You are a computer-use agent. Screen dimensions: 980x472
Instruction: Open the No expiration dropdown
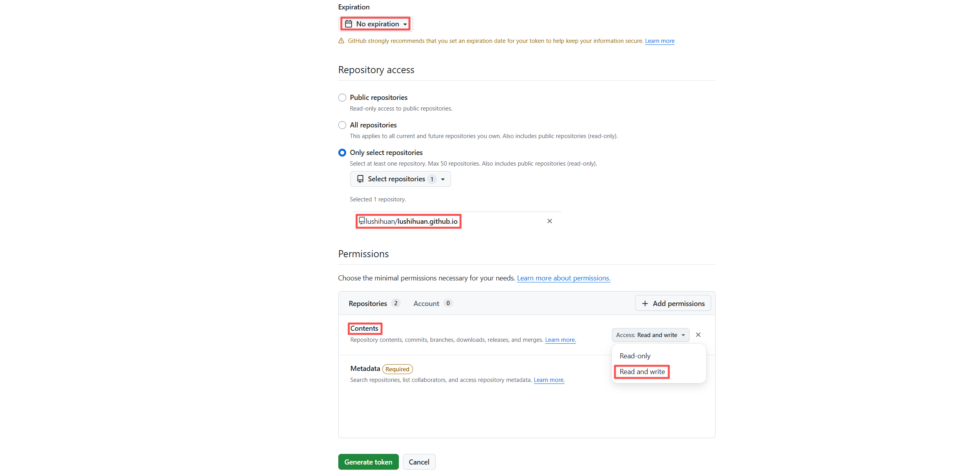coord(376,24)
